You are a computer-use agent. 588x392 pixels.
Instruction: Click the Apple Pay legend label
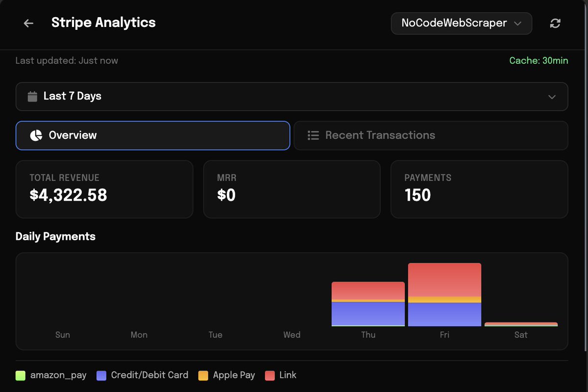click(x=234, y=375)
